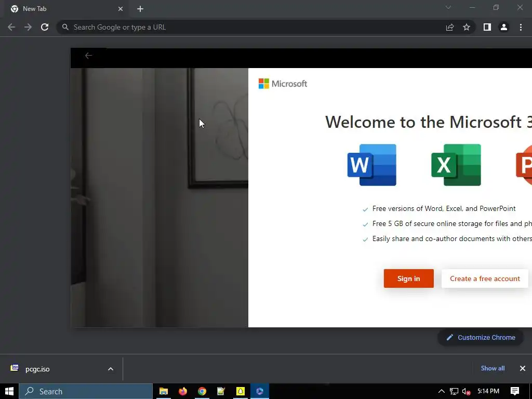This screenshot has height=399, width=532.
Task: Open the Windows Start menu
Action: [x=9, y=391]
